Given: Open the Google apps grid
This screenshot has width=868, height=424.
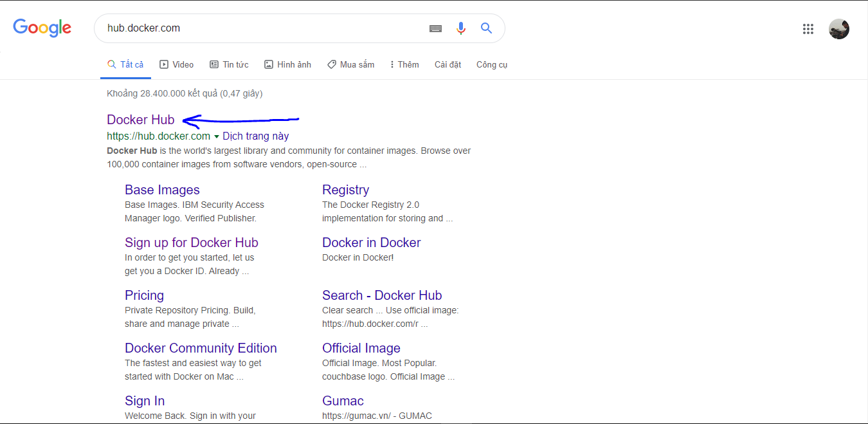Looking at the screenshot, I should 808,28.
